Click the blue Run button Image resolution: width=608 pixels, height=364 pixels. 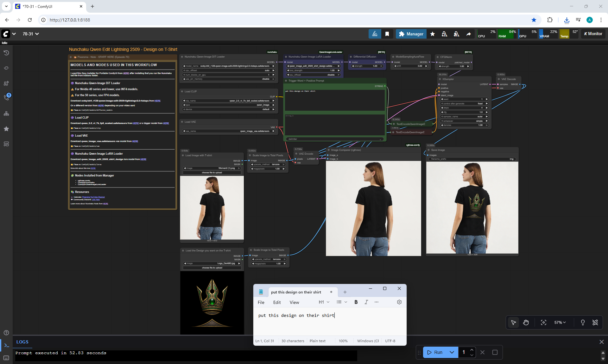[435, 352]
